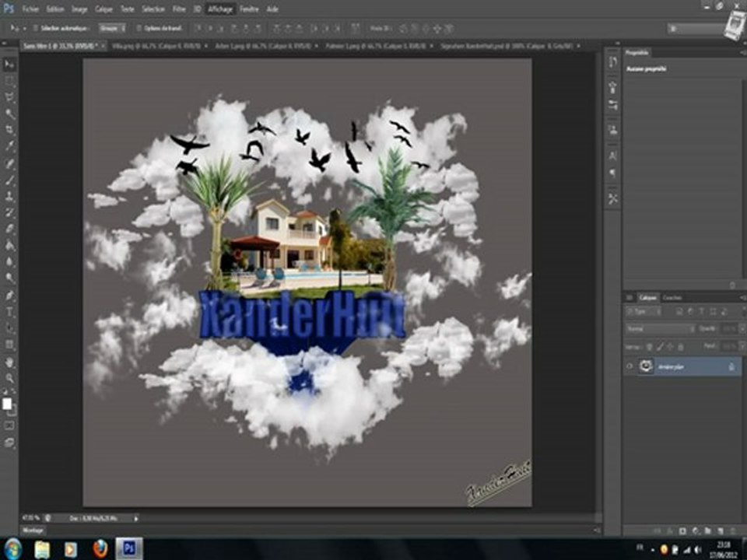Select the Rectangular Marquee tool
The height and width of the screenshot is (560, 747).
click(x=9, y=80)
